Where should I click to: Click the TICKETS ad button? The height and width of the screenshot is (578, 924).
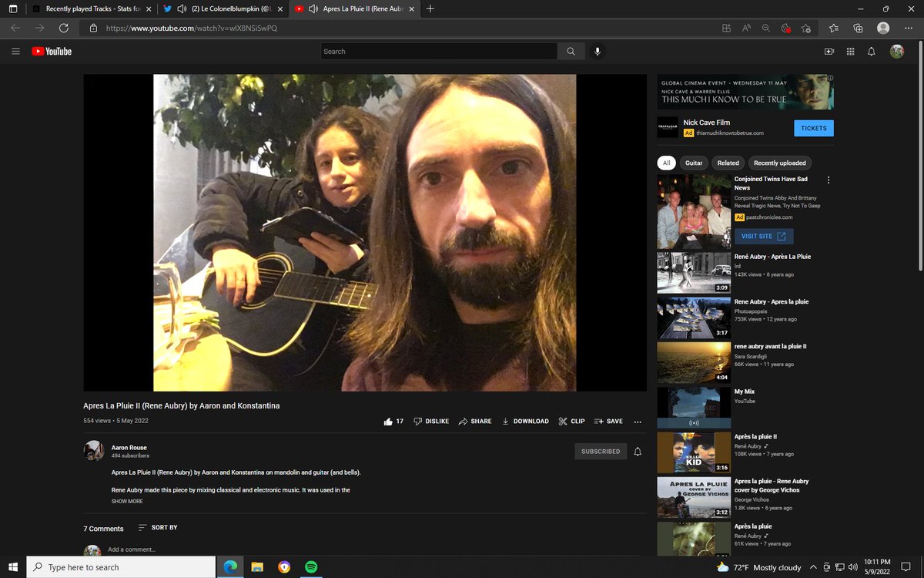click(x=814, y=128)
